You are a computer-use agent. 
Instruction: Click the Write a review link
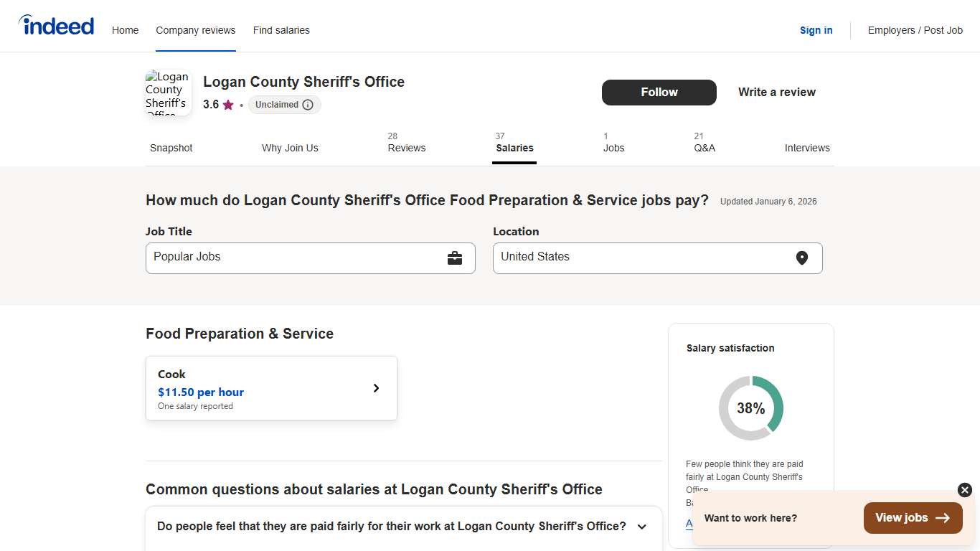(x=776, y=92)
